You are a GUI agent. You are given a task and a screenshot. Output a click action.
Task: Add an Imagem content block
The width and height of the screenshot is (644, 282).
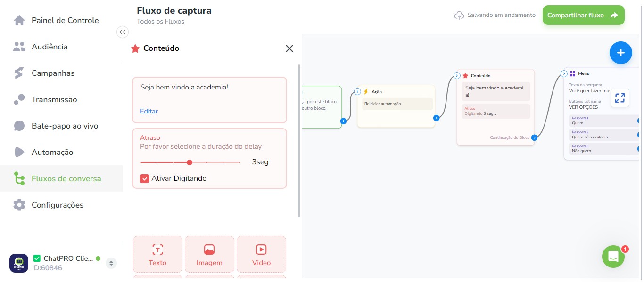click(209, 254)
